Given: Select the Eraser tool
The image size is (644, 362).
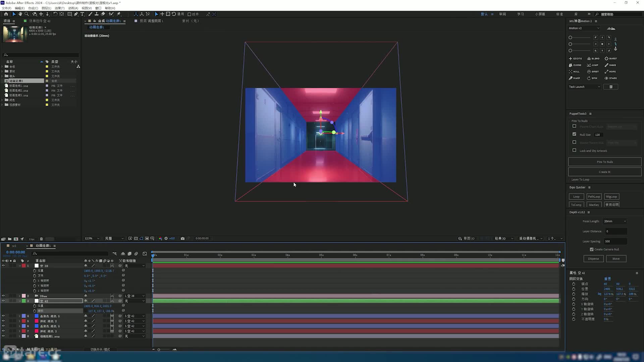Looking at the screenshot, I should [x=103, y=14].
